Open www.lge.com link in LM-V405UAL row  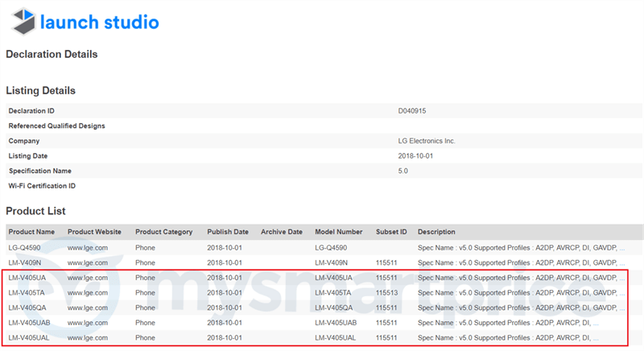coord(88,338)
